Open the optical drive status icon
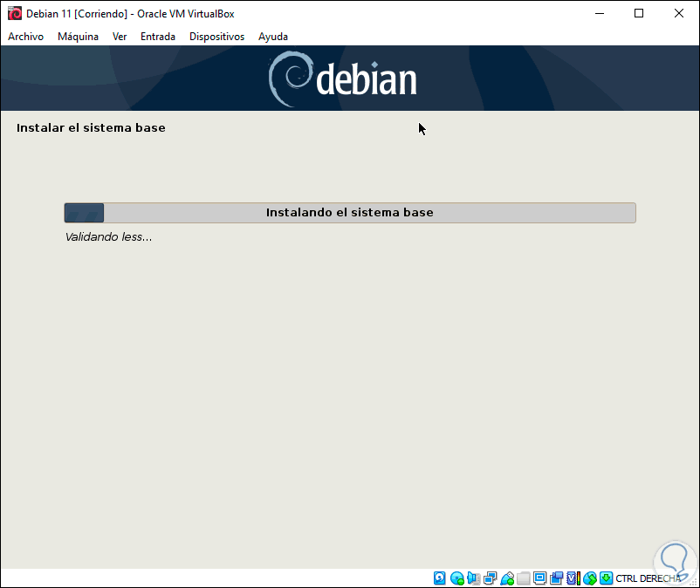Screen dimensions: 700x588 click(x=457, y=578)
